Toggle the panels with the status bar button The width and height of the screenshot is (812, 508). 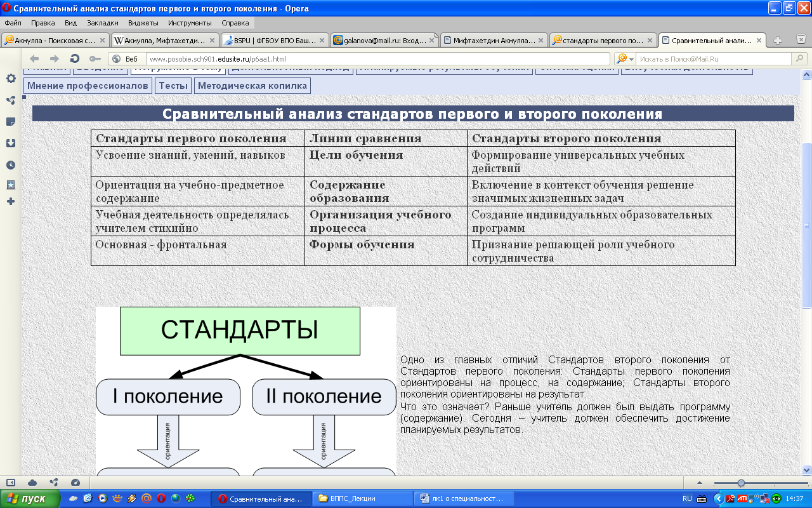[11, 482]
